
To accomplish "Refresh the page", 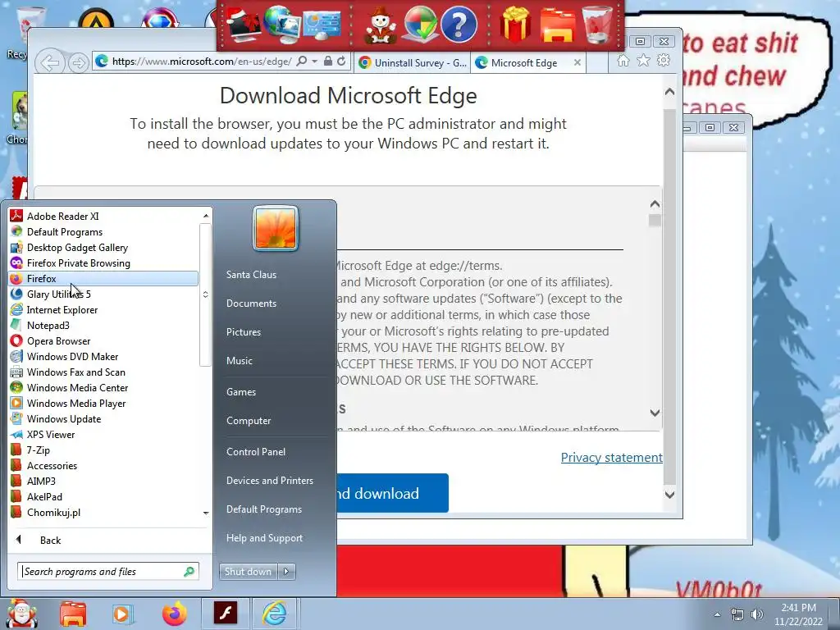I will 341,61.
